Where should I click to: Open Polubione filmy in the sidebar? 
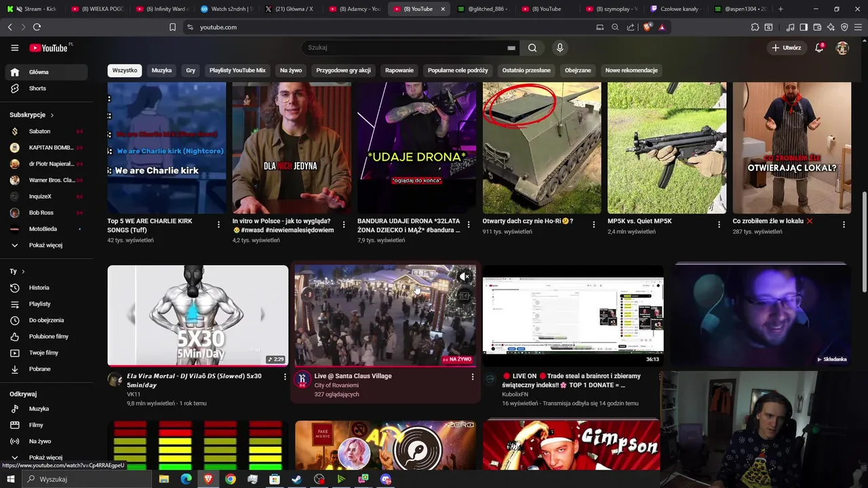tap(46, 336)
